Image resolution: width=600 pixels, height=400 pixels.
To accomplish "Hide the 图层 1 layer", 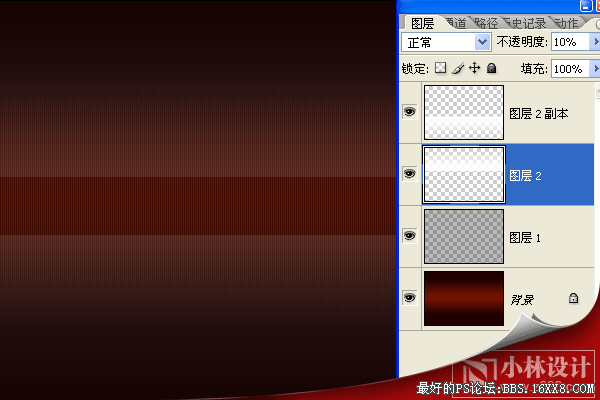I will (x=409, y=235).
